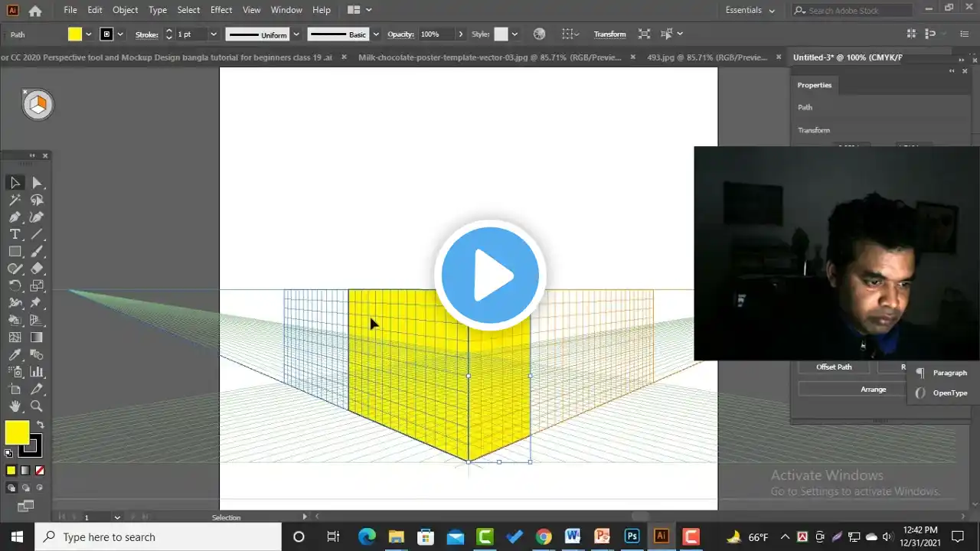Select the Eyedropper tool

tap(15, 355)
